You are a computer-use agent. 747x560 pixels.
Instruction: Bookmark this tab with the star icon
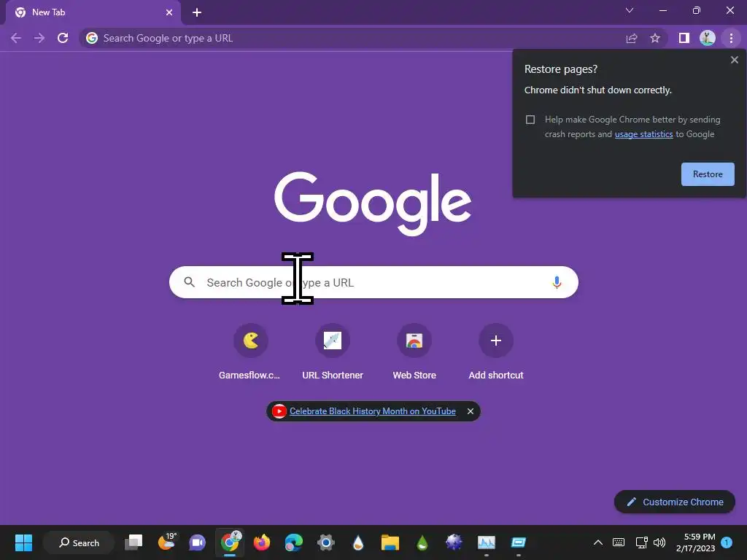pos(655,38)
